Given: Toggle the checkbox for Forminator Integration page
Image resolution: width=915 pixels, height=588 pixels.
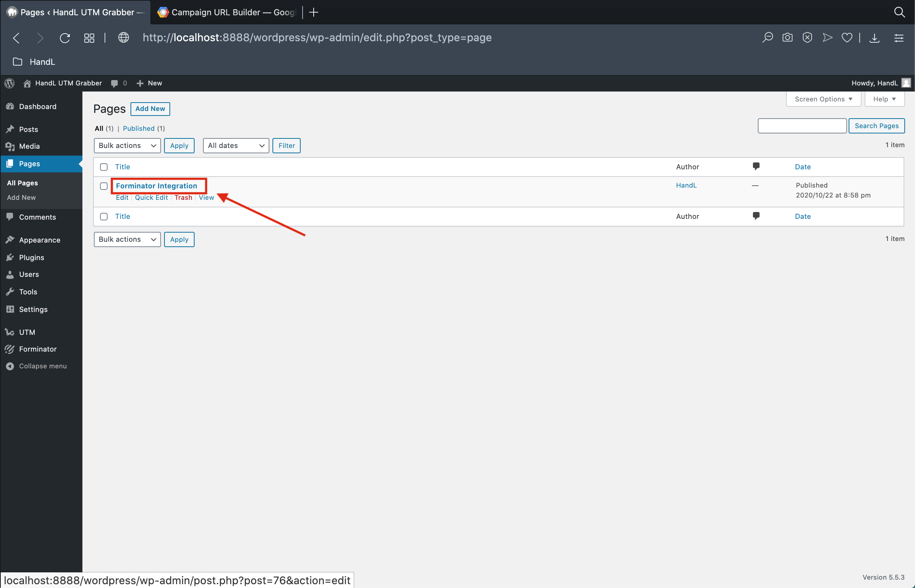Looking at the screenshot, I should [x=103, y=186].
